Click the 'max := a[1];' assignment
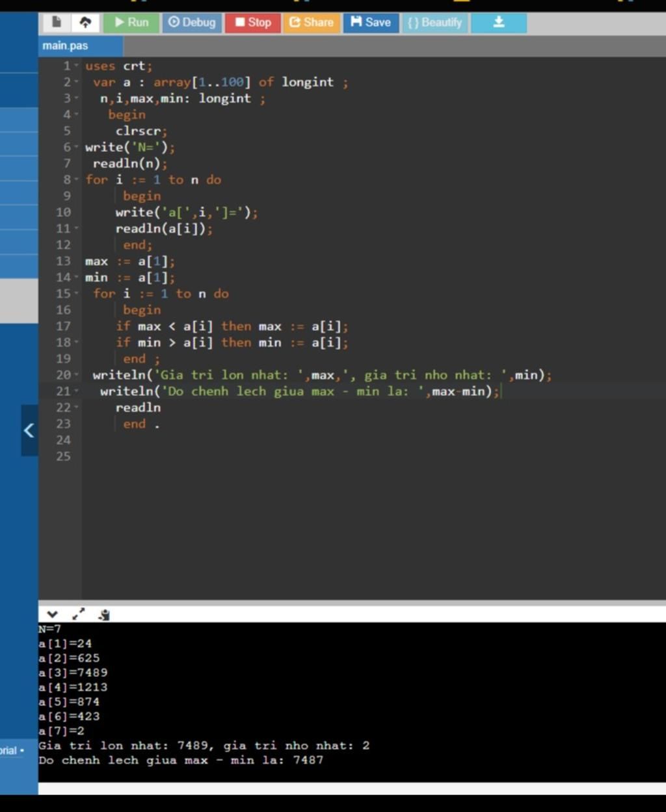The image size is (666, 812). [130, 261]
